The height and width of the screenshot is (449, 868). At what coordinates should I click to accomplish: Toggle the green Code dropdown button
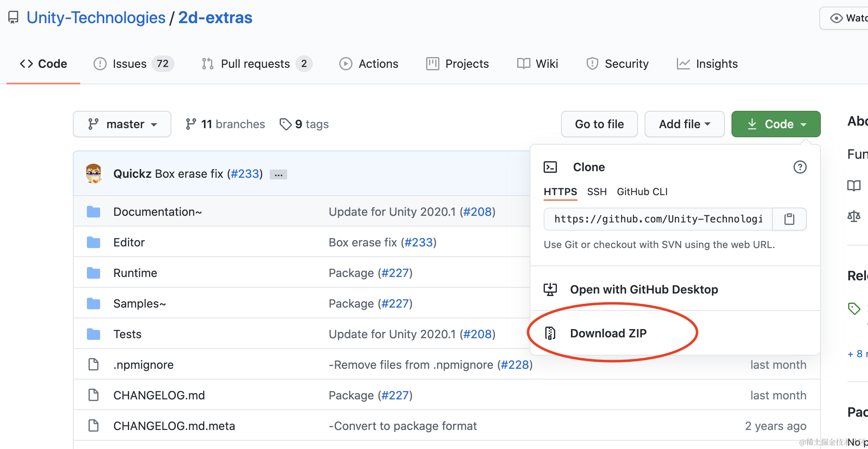(x=776, y=124)
